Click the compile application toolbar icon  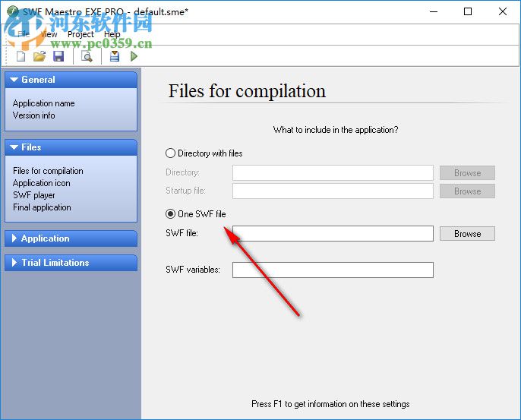click(115, 56)
